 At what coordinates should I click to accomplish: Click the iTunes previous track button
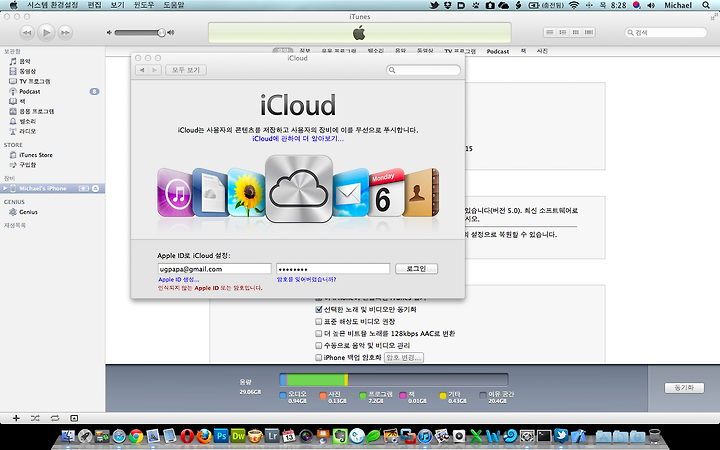[x=27, y=33]
